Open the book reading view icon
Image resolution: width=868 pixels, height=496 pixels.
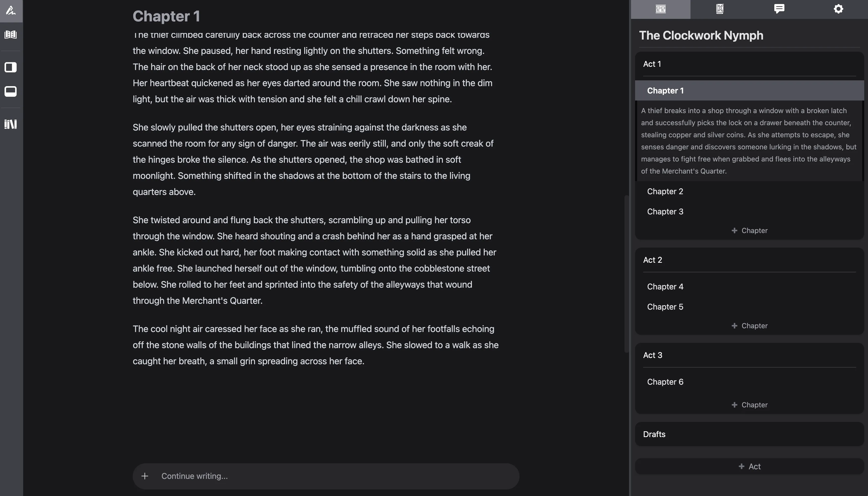point(11,35)
